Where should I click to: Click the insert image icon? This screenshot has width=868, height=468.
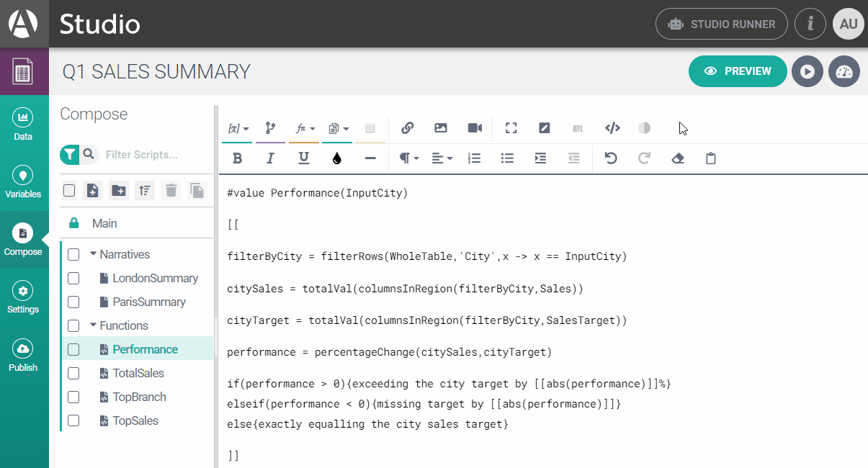click(x=441, y=128)
